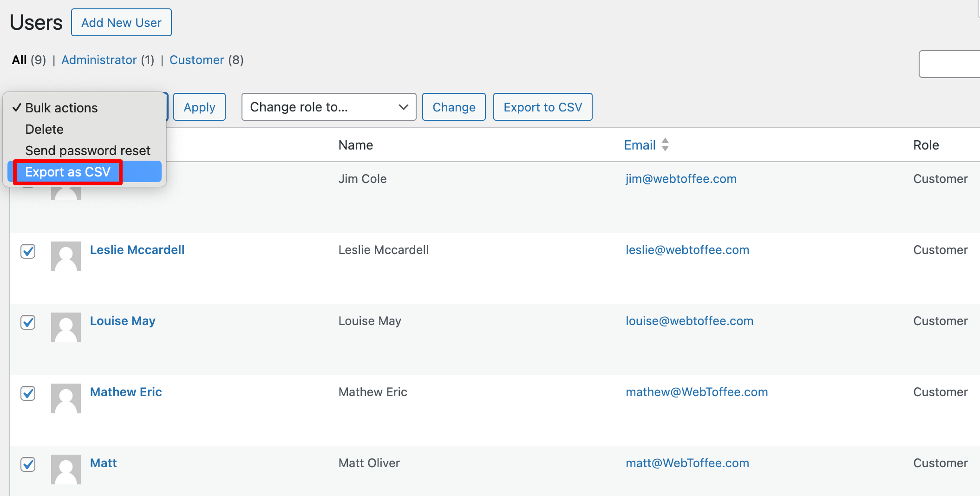The width and height of the screenshot is (980, 496).
Task: Uncheck Matt's row checkbox
Action: pos(28,464)
